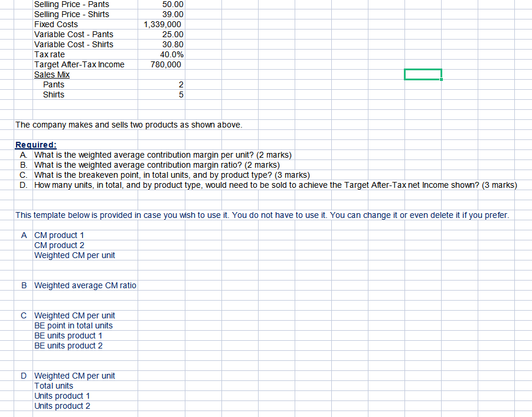The height and width of the screenshot is (417, 532).
Task: Select the 'Selling Price - Pants' label cell
Action: pyautogui.click(x=71, y=4)
